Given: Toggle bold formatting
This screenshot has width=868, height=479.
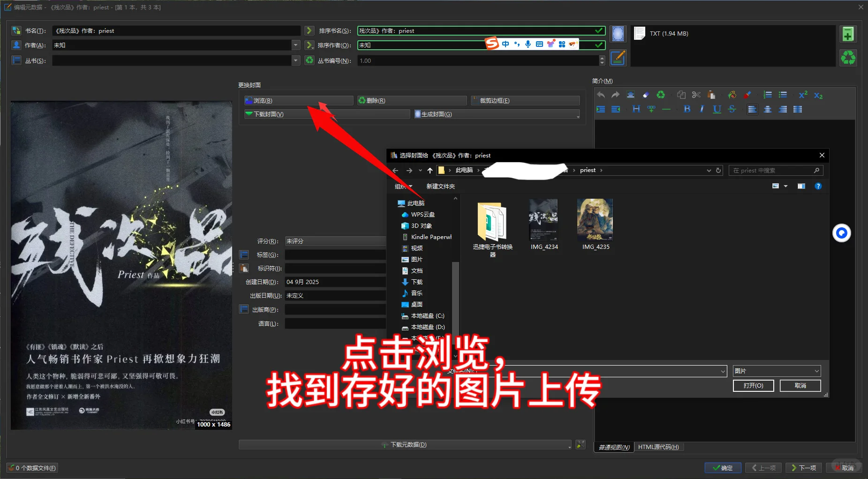Looking at the screenshot, I should pyautogui.click(x=687, y=109).
